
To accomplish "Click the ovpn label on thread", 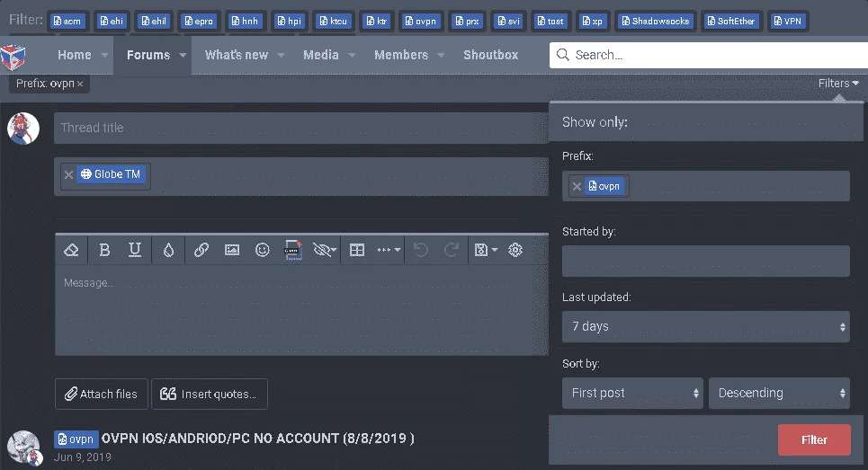I will point(76,439).
